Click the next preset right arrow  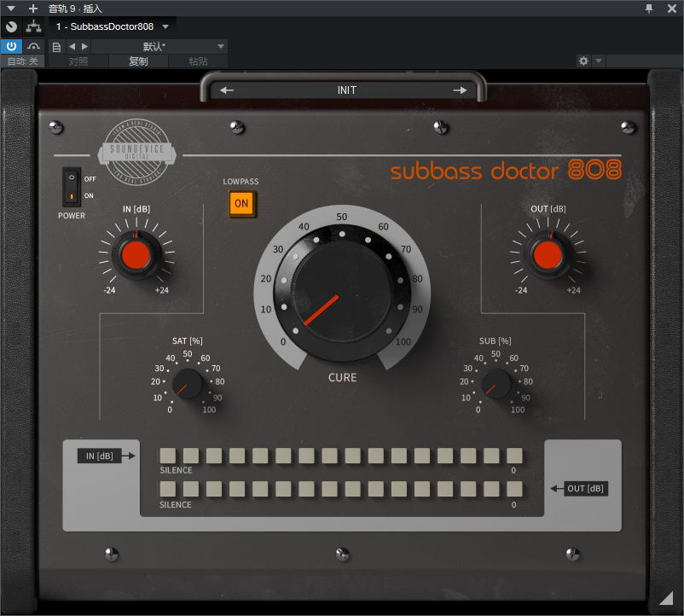pos(460,90)
